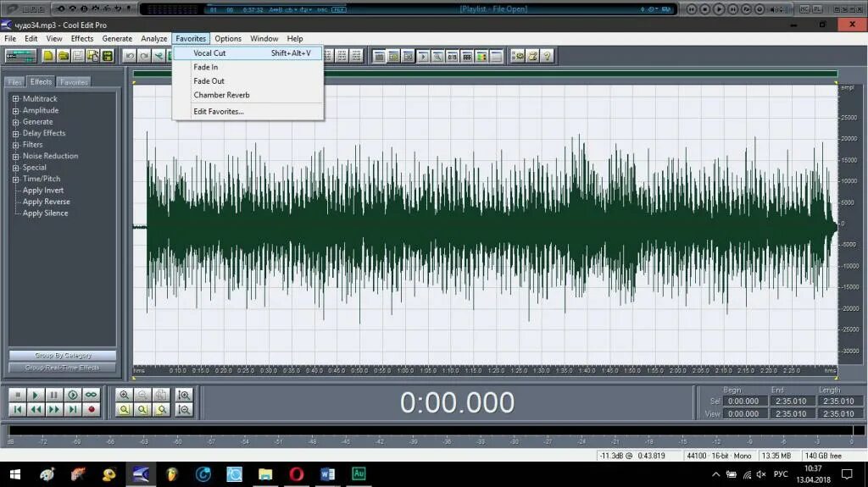Choose Fade Out favorite

pos(248,80)
